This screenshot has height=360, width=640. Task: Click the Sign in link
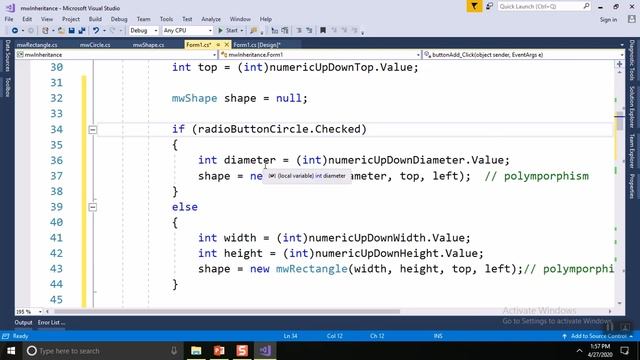[608, 20]
